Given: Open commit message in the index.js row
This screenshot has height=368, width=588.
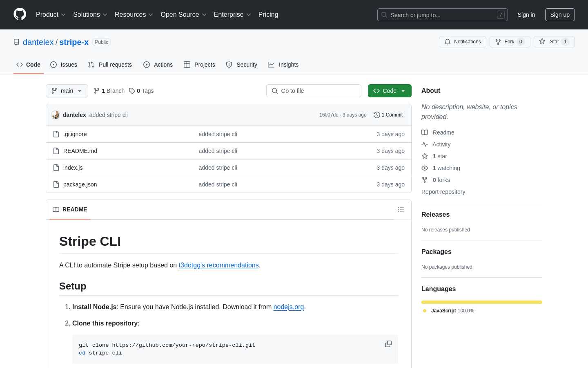Looking at the screenshot, I should (218, 168).
